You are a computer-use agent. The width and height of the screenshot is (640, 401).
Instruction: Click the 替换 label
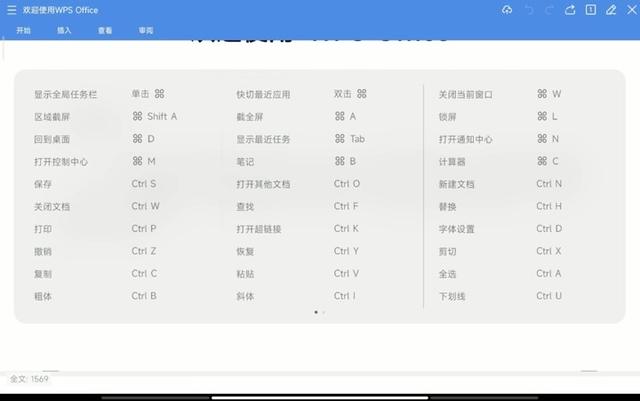448,207
